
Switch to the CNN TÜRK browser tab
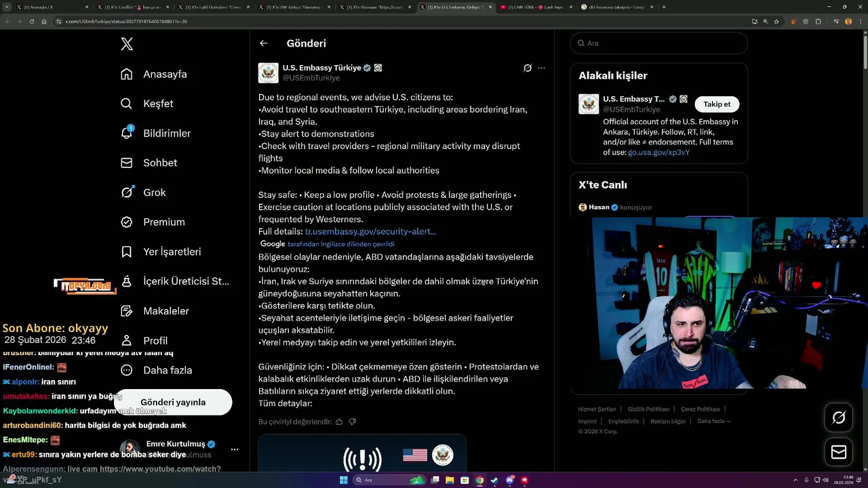535,7
